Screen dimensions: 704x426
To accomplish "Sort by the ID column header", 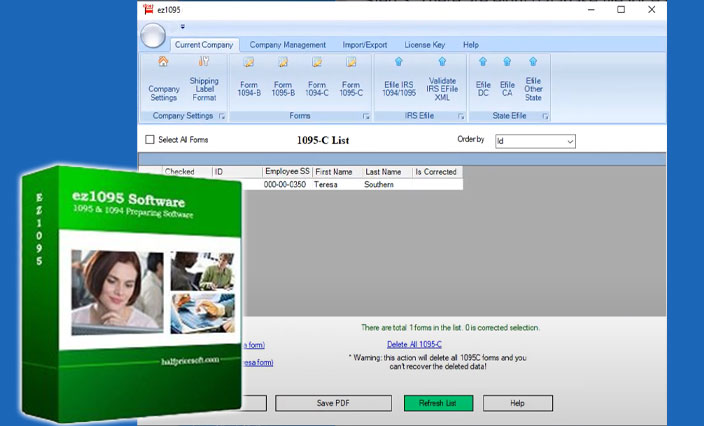I will point(237,172).
